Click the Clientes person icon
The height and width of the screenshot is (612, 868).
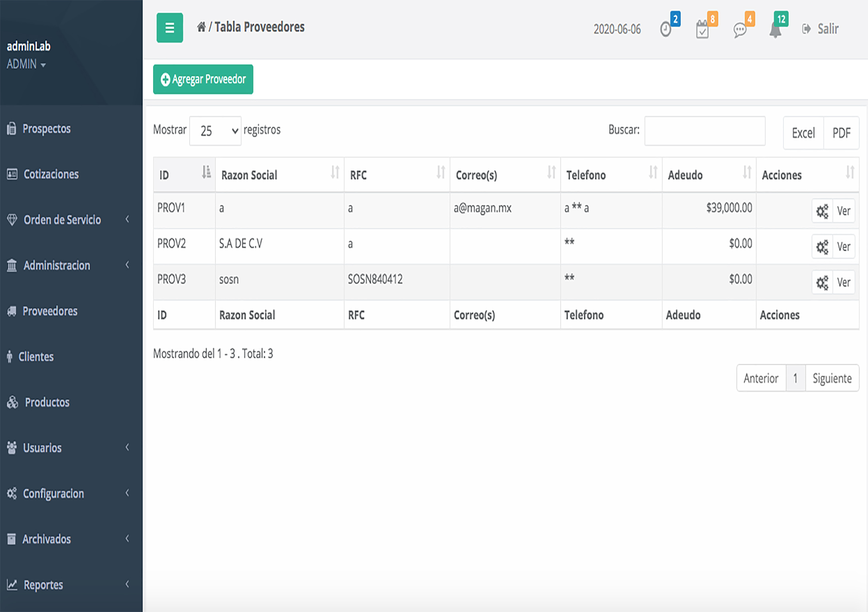10,356
